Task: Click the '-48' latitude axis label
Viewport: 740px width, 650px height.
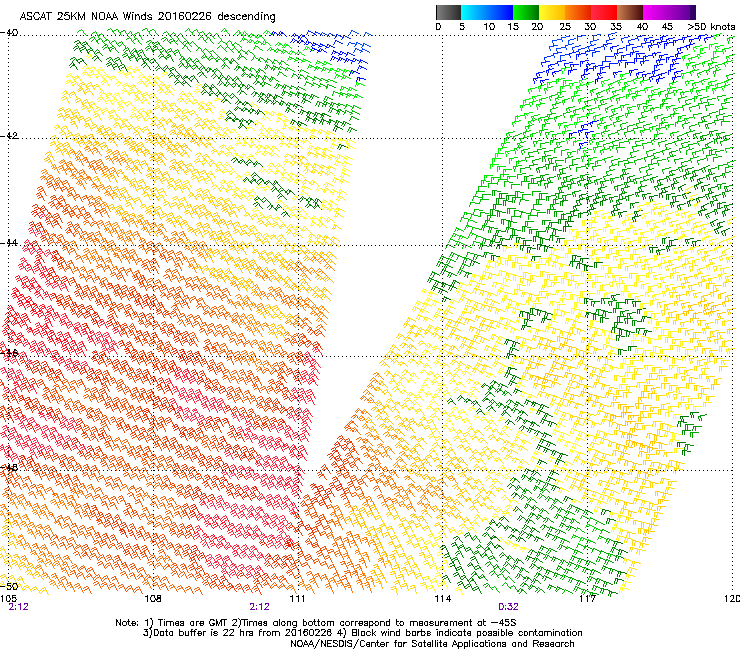Action: [x=9, y=467]
